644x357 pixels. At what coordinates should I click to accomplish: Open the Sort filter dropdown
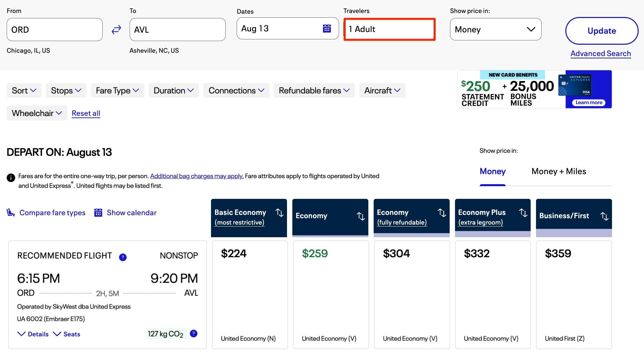pos(24,90)
